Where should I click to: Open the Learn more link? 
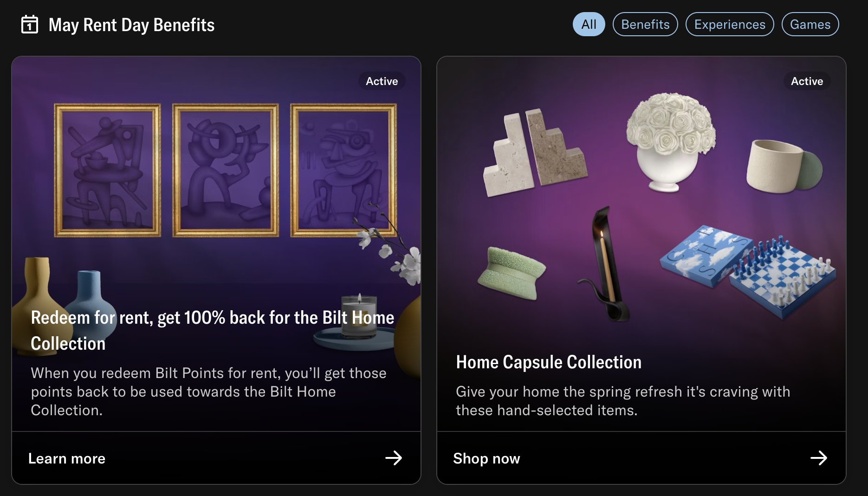click(x=67, y=458)
